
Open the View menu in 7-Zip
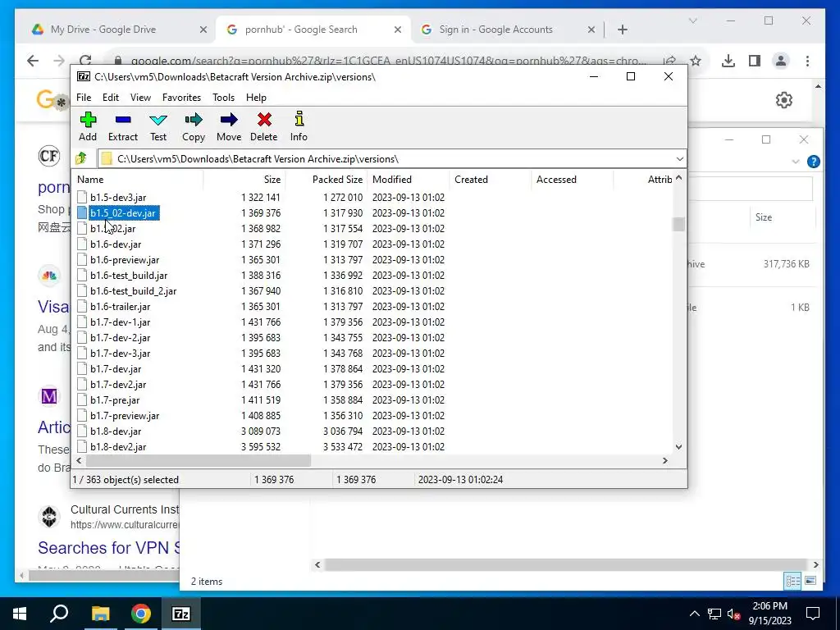point(140,98)
